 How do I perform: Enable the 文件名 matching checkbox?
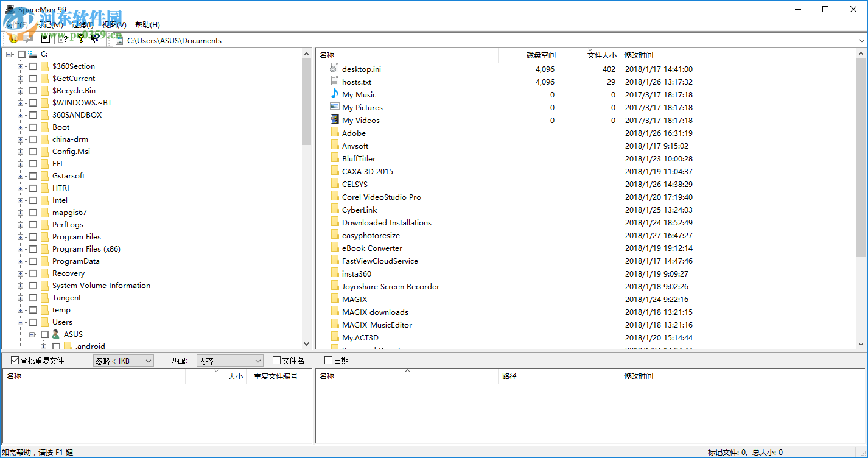pyautogui.click(x=276, y=361)
